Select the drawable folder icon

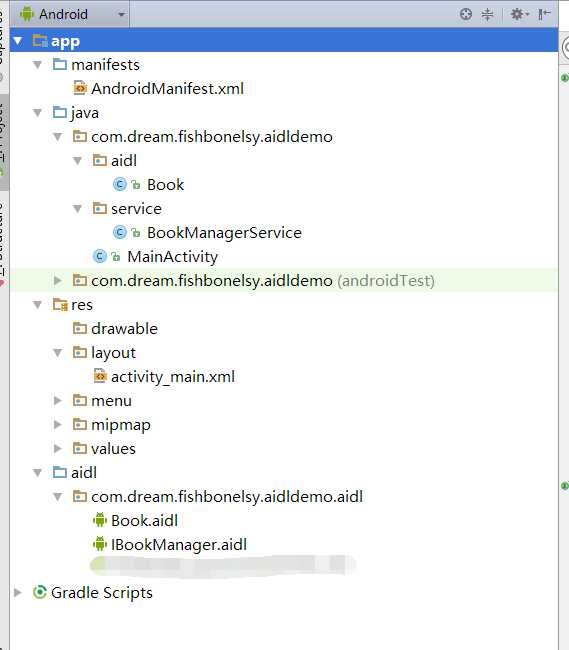tap(80, 329)
